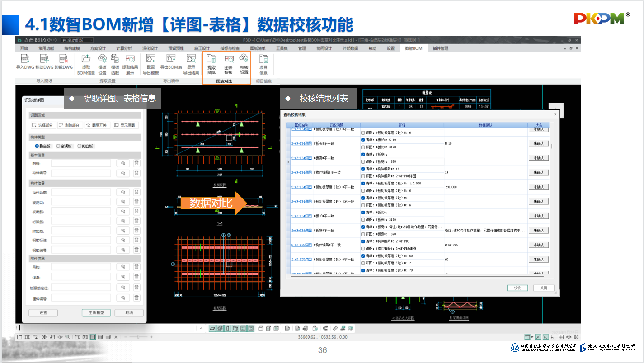The height and width of the screenshot is (363, 644).
Task: Uncheck the 清单 #板长#: 5.19 checkbox
Action: pos(363,140)
